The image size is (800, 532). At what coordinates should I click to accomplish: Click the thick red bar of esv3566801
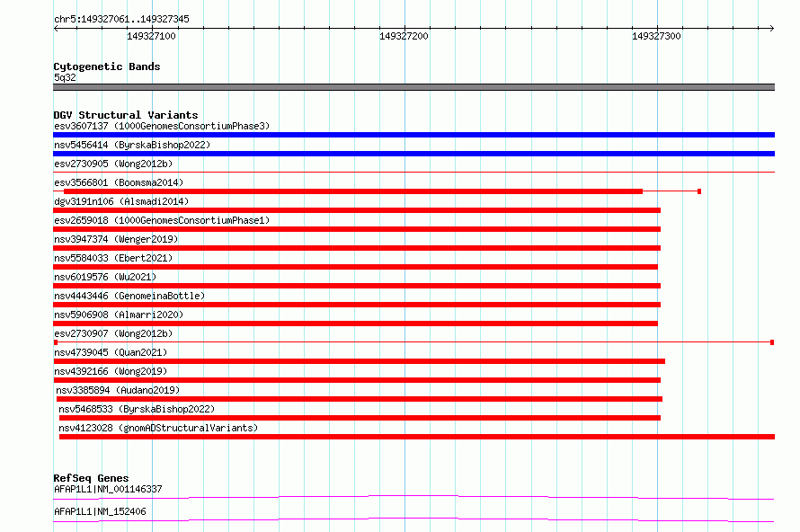click(353, 191)
